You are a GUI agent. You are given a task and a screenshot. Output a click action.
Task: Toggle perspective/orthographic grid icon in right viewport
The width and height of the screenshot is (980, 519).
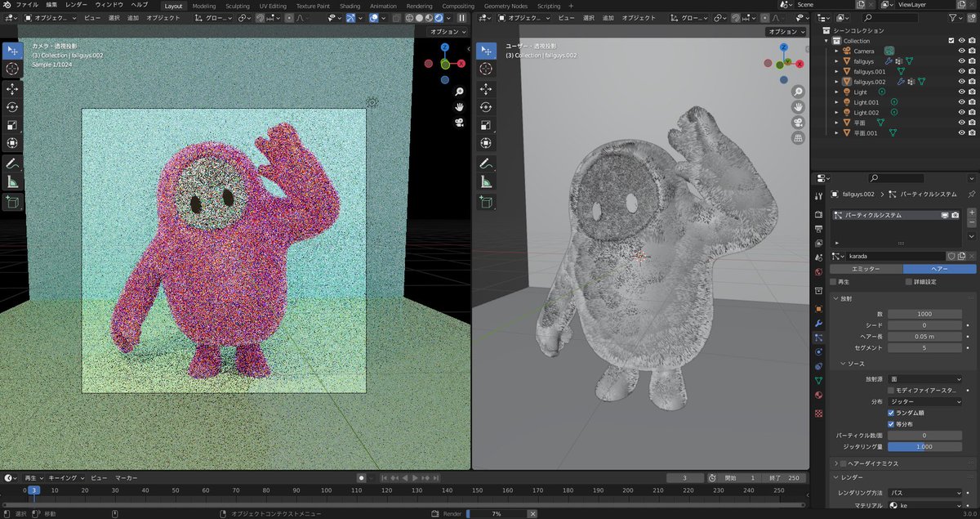tap(798, 138)
